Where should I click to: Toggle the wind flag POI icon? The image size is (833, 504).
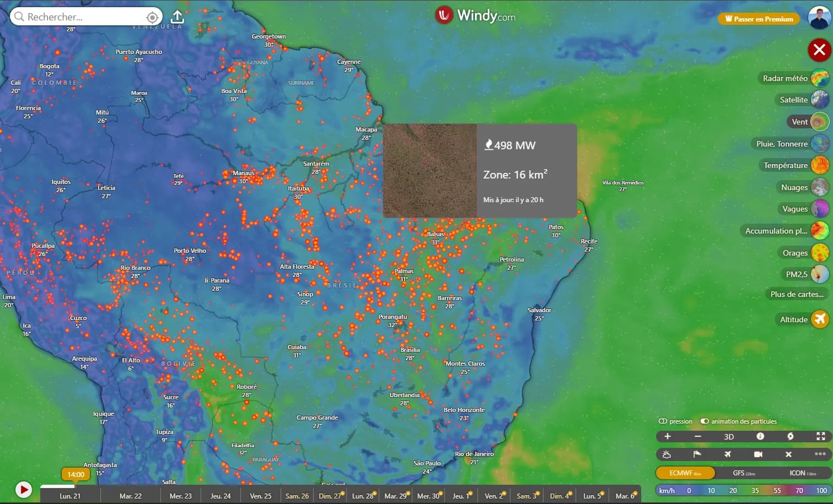697,454
